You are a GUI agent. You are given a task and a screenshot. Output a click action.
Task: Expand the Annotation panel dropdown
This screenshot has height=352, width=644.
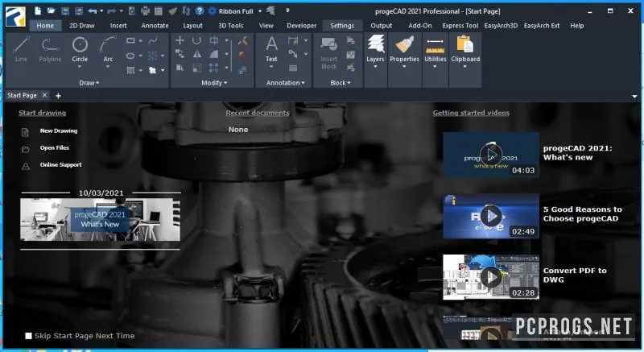tap(286, 83)
